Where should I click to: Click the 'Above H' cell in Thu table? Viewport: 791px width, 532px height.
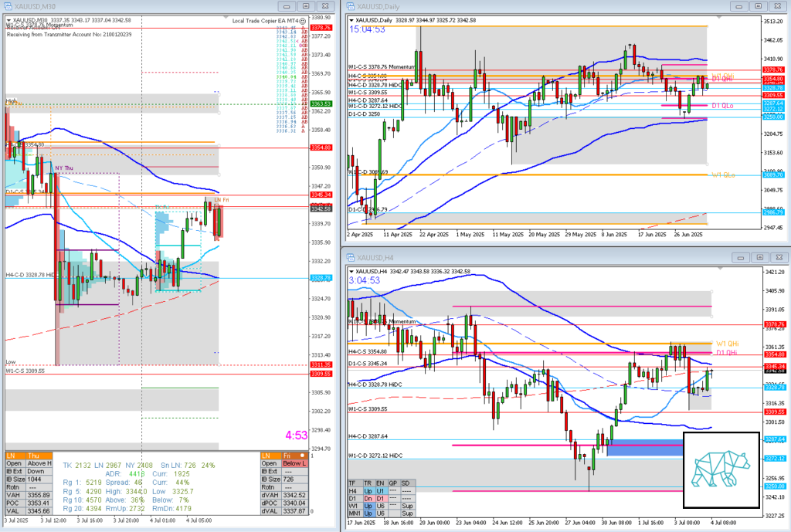tap(39, 463)
